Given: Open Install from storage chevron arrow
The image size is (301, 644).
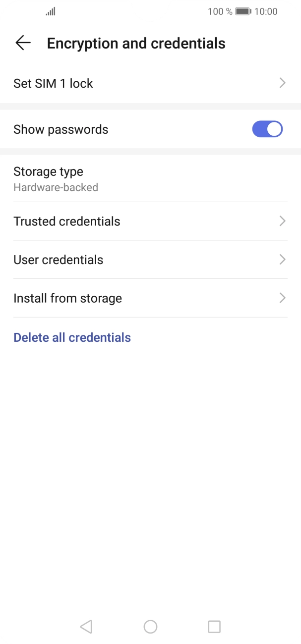Looking at the screenshot, I should coord(282,298).
